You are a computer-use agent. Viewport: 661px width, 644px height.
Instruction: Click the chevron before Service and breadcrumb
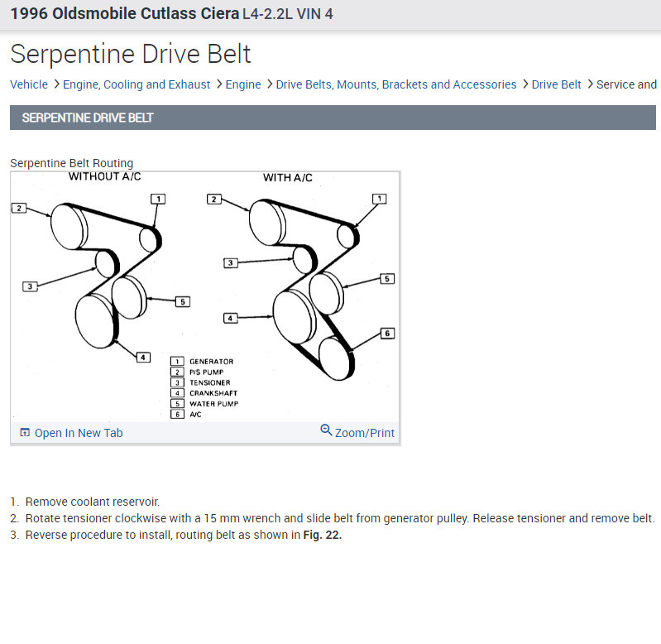click(590, 84)
